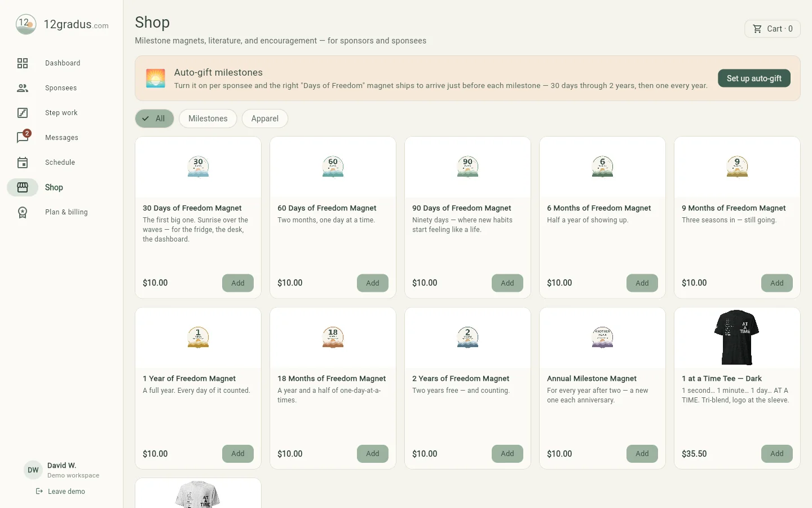The width and height of the screenshot is (812, 508).
Task: Add 60 Days of Freedom Magnet to cart
Action: click(x=373, y=283)
